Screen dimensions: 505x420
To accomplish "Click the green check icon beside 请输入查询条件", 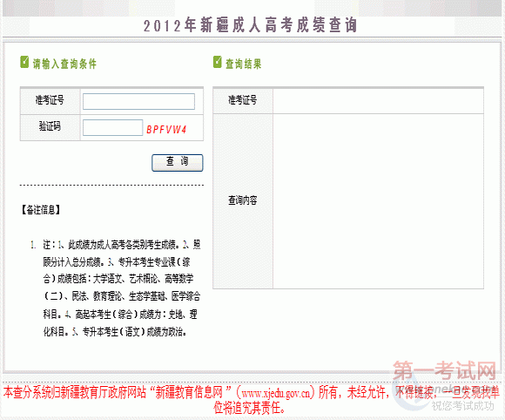I will pyautogui.click(x=24, y=62).
